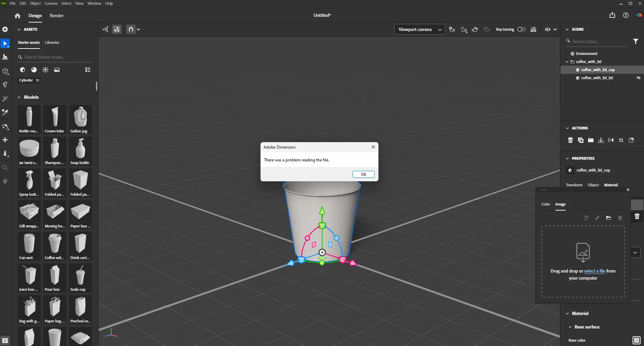Select the Magic Wand tool
Screen dimensions: 644x346
(5, 98)
